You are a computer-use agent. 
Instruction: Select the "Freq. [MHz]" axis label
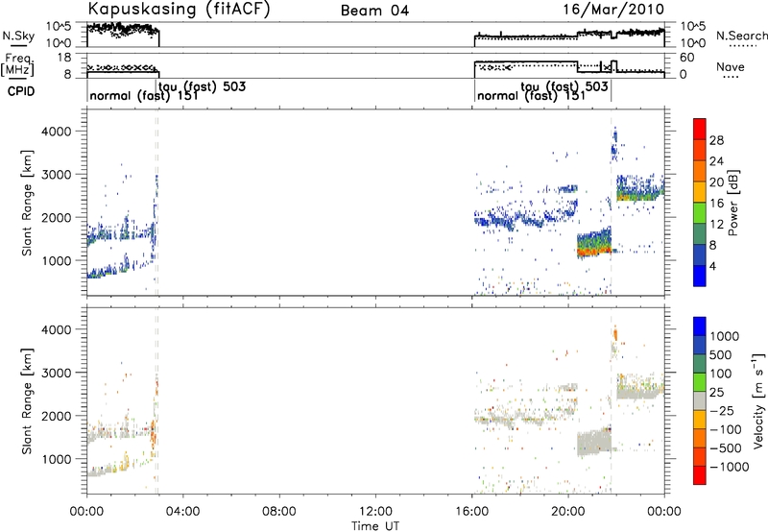coord(19,64)
